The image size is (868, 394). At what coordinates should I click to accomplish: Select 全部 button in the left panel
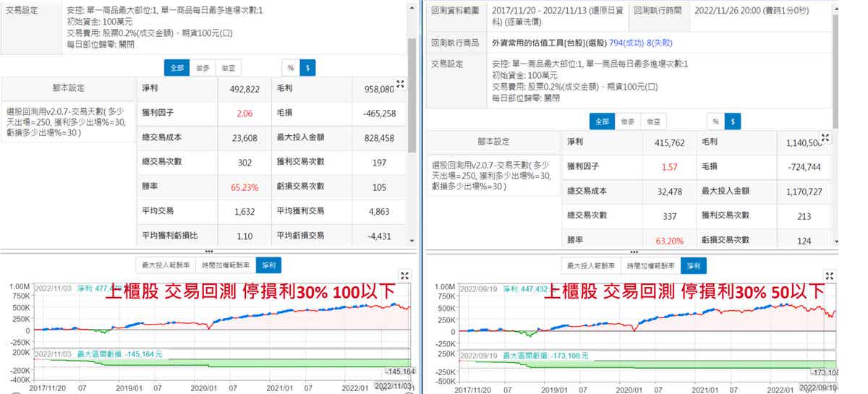pyautogui.click(x=176, y=67)
